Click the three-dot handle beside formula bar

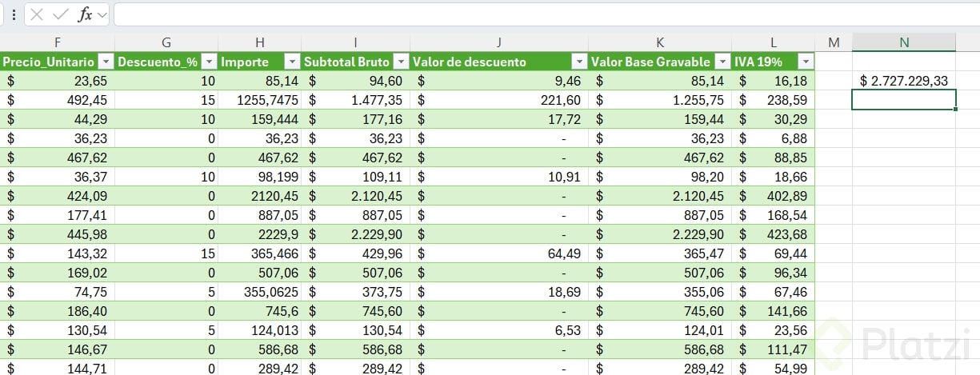pyautogui.click(x=13, y=14)
